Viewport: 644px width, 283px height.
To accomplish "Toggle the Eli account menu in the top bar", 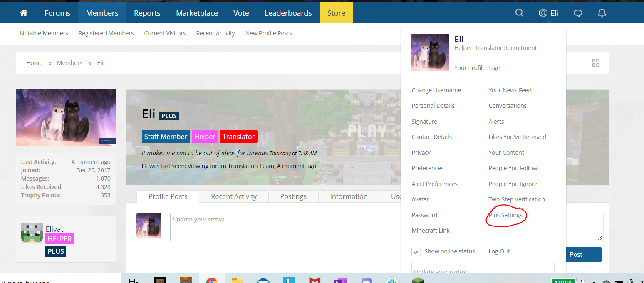I will click(549, 13).
